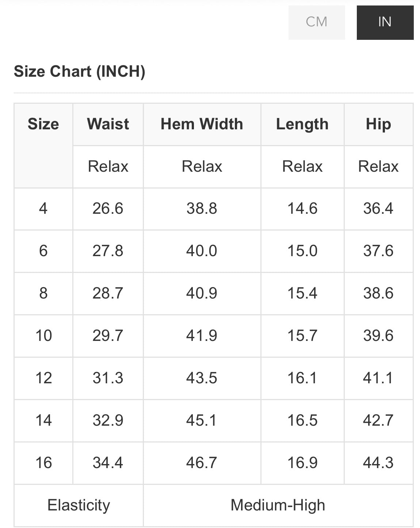Click the Size Chart (INCH) heading
This screenshot has width=420, height=528.
tap(80, 71)
